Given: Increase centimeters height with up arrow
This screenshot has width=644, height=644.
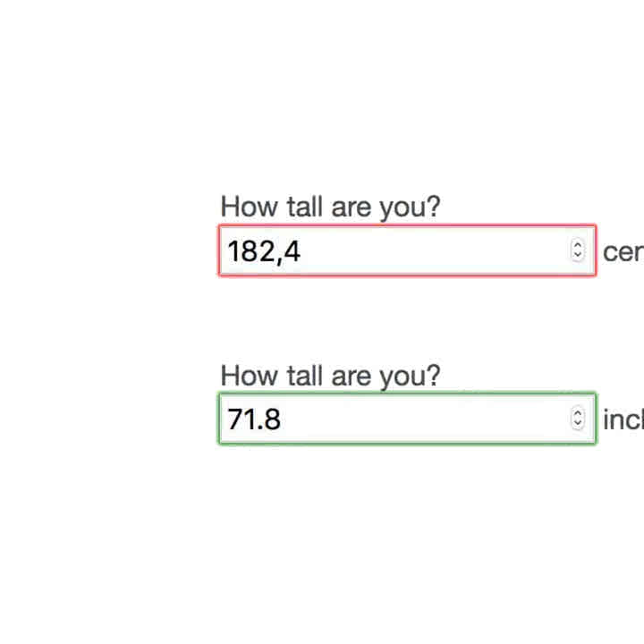Looking at the screenshot, I should point(578,245).
